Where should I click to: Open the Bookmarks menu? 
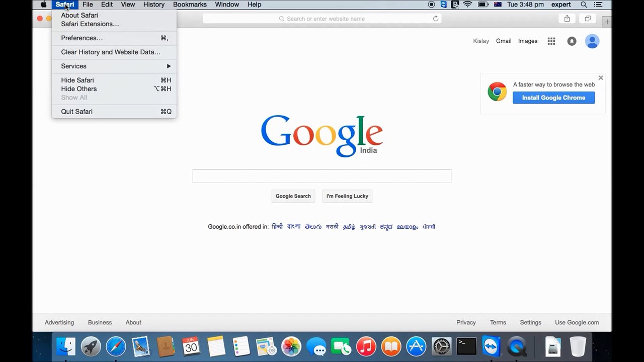point(190,5)
